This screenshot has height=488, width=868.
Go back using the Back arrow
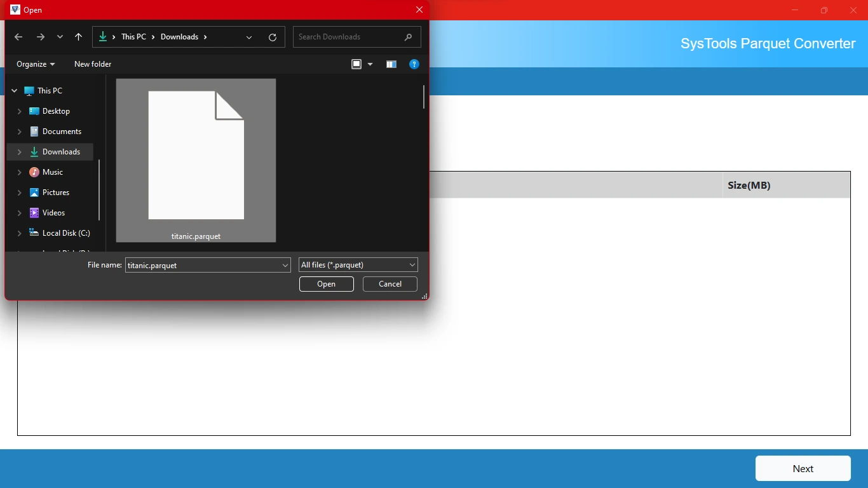(18, 37)
